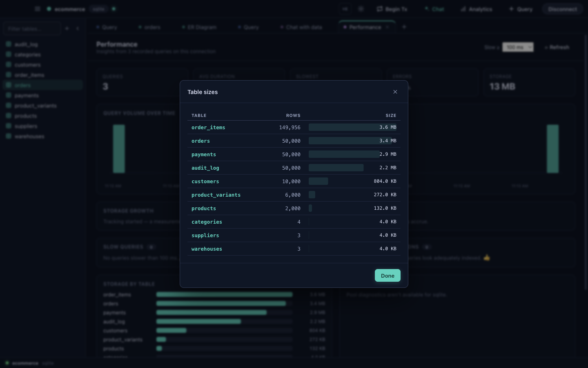Click customers in the Table sizes list

pyautogui.click(x=205, y=182)
